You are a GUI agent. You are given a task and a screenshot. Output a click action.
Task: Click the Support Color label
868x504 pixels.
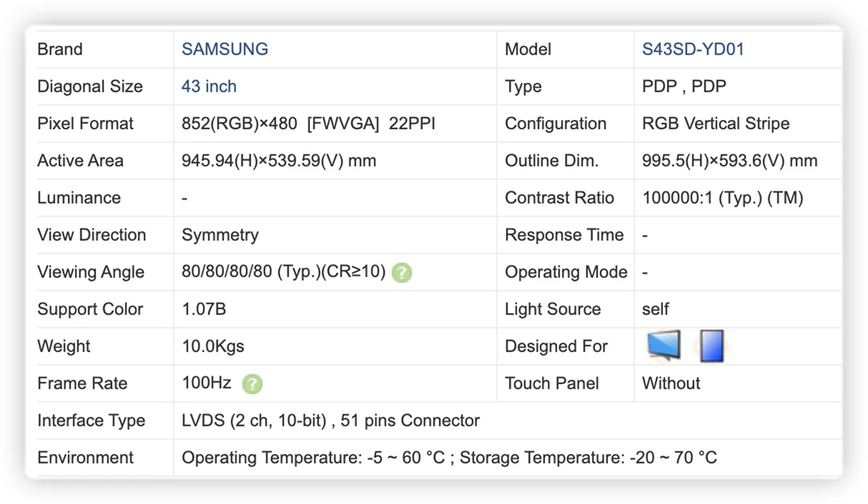[90, 309]
